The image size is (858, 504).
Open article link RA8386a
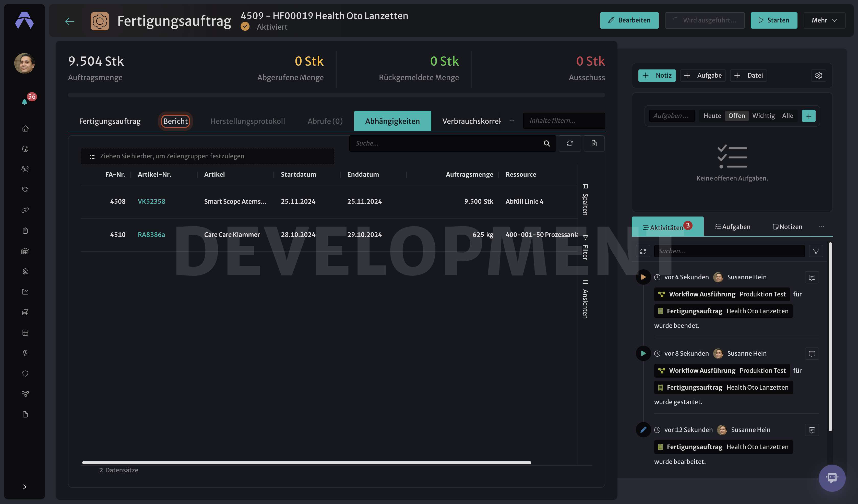151,235
